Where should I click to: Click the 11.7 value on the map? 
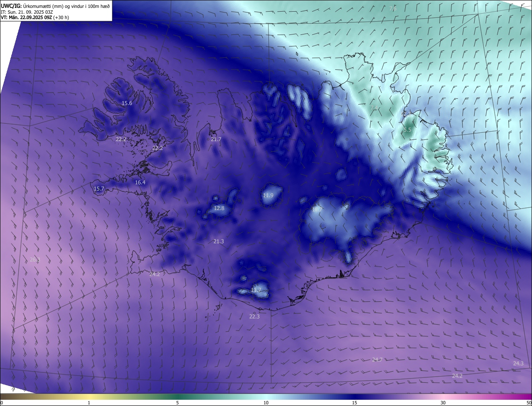click(256, 290)
